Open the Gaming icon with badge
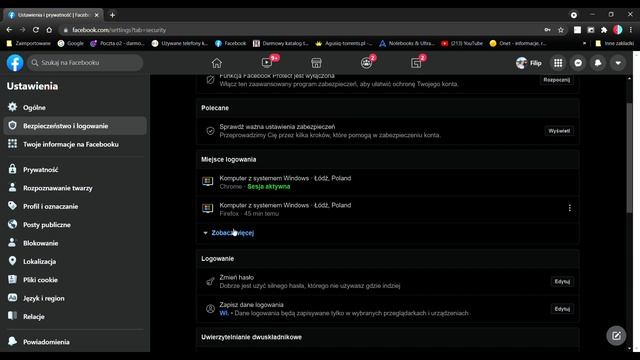The width and height of the screenshot is (640, 360). click(416, 63)
